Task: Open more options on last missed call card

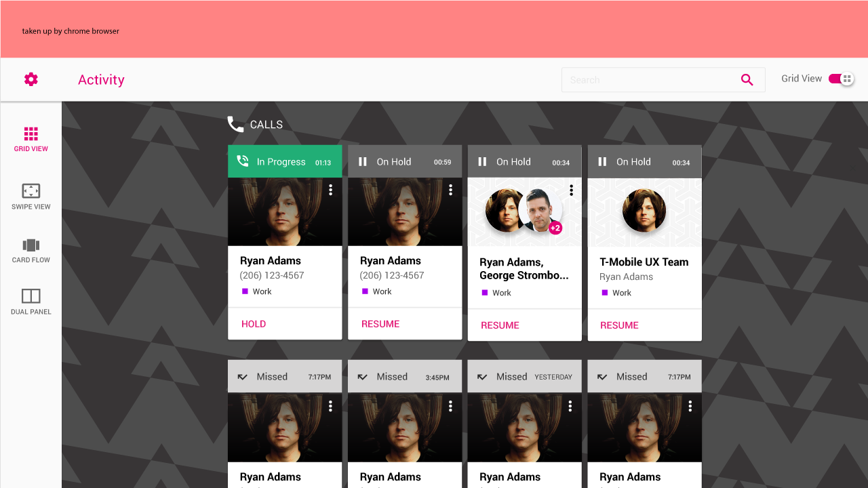Action: [x=690, y=405]
